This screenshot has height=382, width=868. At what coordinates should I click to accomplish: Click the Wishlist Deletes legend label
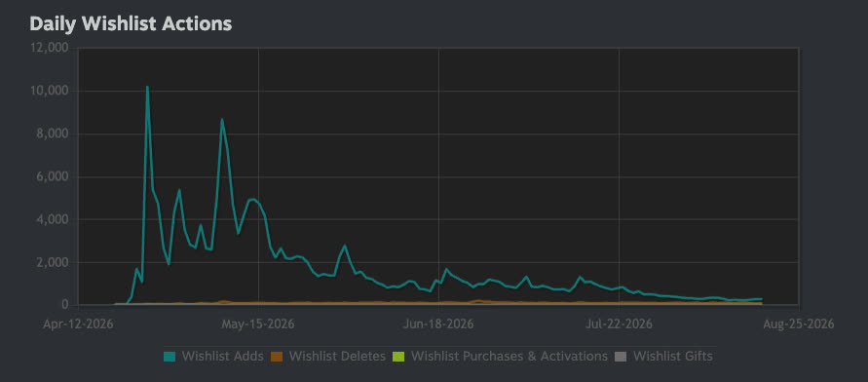(x=337, y=356)
